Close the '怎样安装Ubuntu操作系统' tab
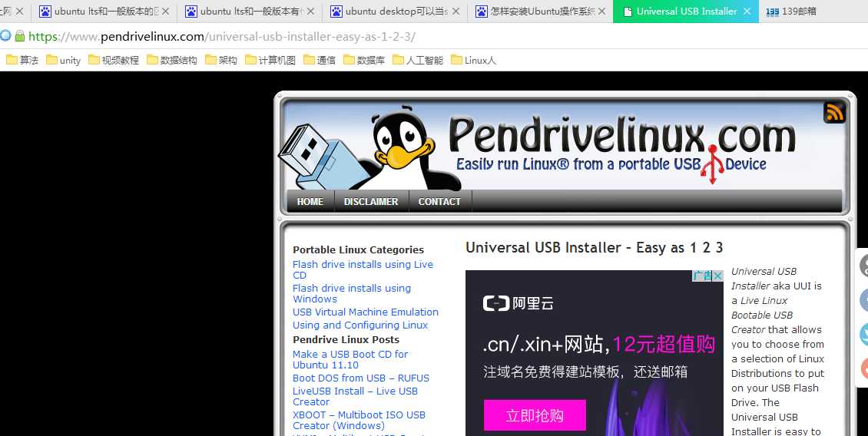Screen dimensions: 868x436 click(601, 11)
